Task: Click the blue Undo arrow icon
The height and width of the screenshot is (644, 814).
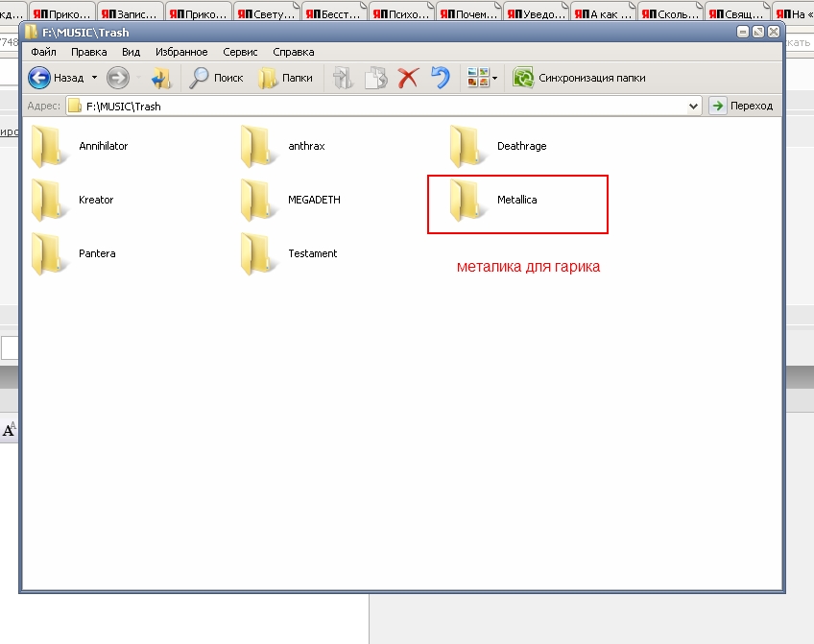Action: [441, 78]
